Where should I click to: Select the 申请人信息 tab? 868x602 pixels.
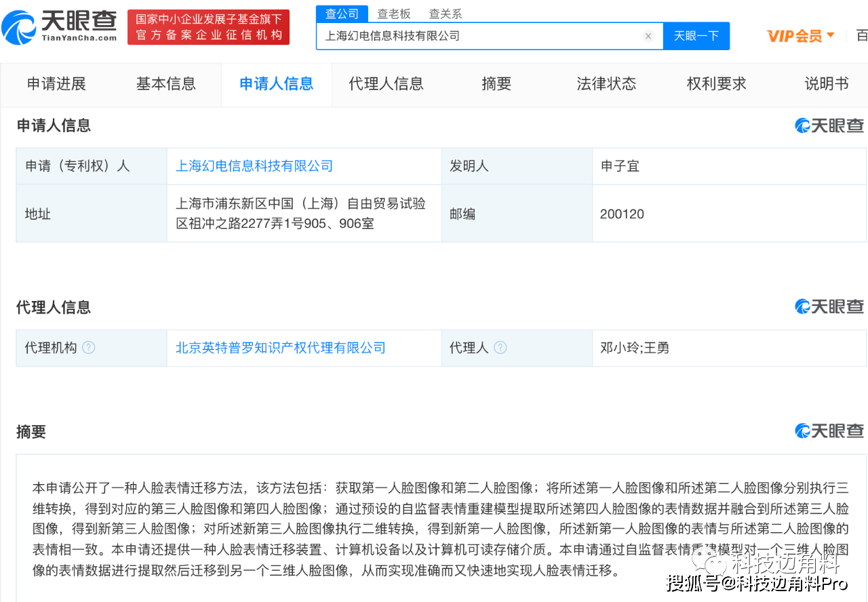277,84
